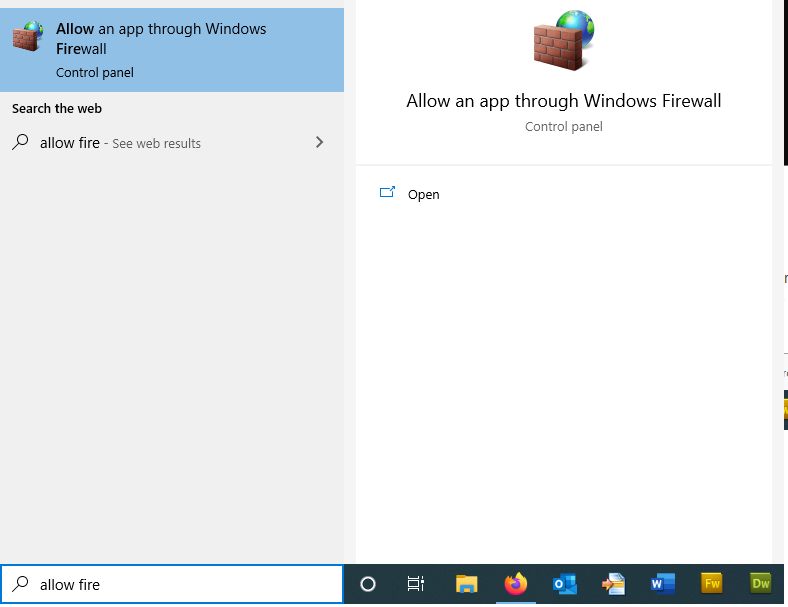Launch Adobe Dreamweaver from the taskbar
The width and height of the screenshot is (788, 607).
pyautogui.click(x=760, y=584)
